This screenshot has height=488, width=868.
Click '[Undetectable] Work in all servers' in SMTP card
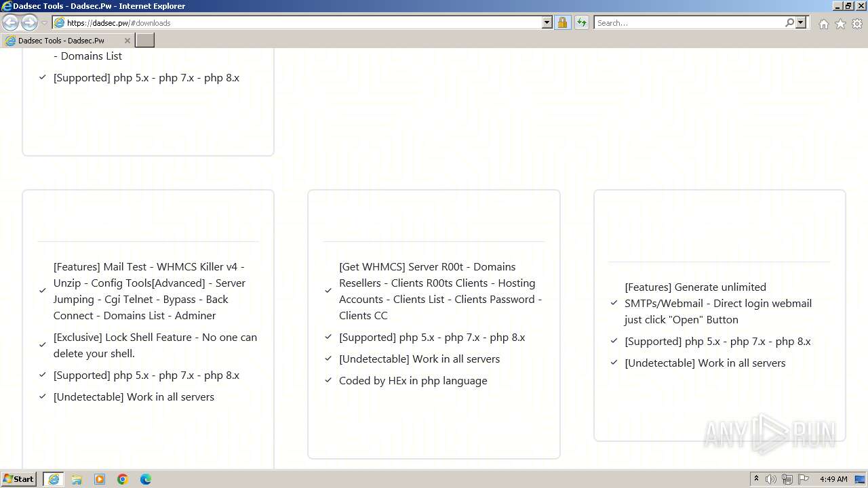pyautogui.click(x=705, y=363)
